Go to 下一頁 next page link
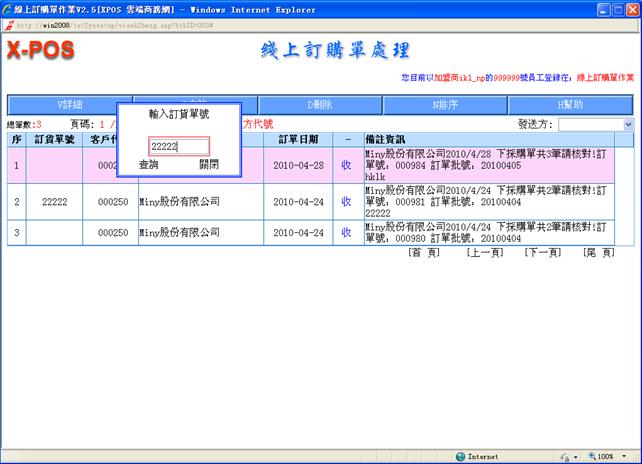 click(542, 253)
